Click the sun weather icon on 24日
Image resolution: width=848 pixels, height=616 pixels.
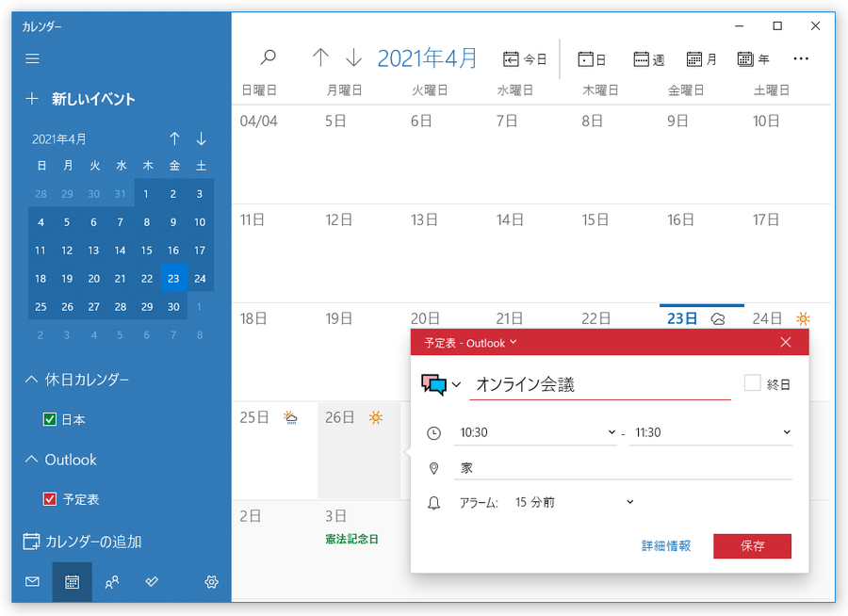(x=803, y=318)
